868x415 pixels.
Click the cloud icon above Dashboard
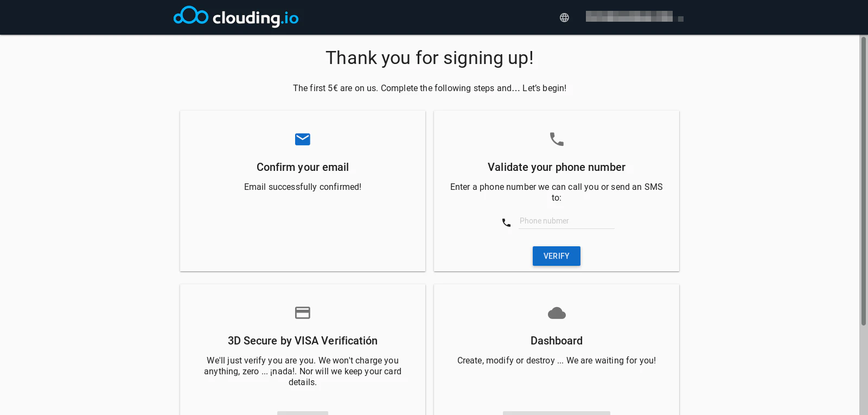tap(557, 313)
